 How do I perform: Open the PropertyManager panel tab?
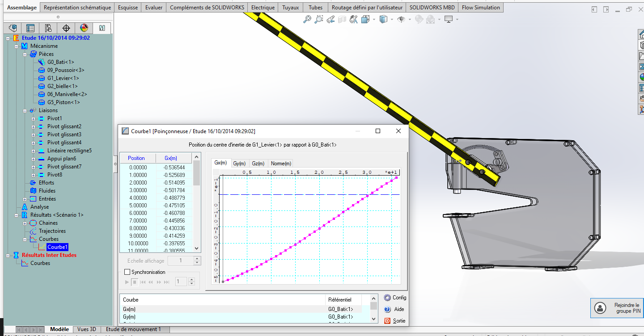click(30, 28)
